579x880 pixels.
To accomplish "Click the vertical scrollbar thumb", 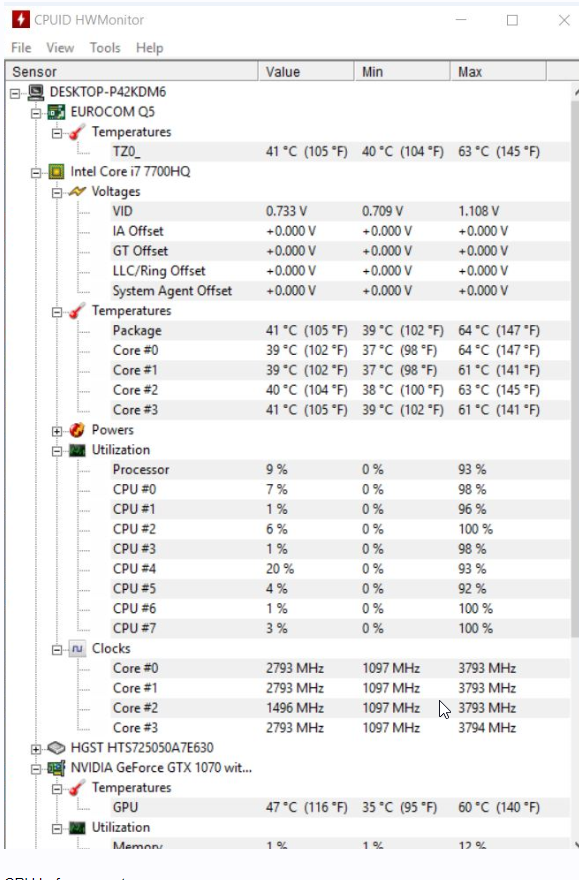I will pyautogui.click(x=575, y=368).
